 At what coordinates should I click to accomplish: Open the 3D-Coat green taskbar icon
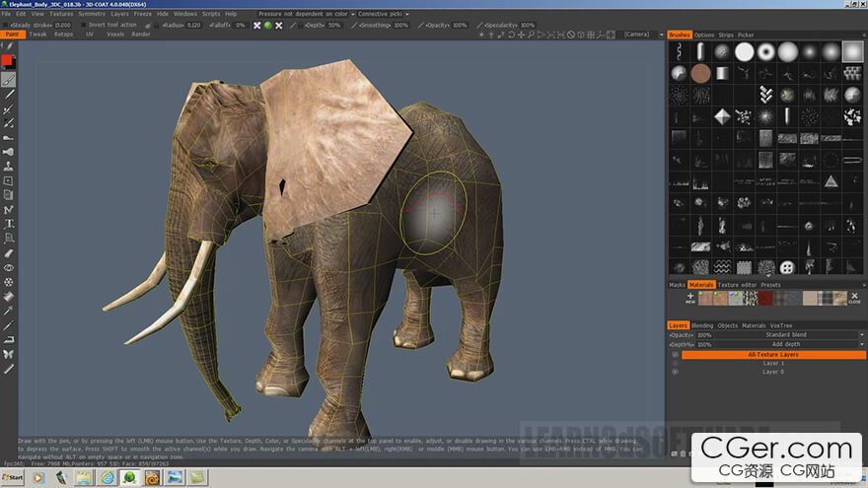129,477
